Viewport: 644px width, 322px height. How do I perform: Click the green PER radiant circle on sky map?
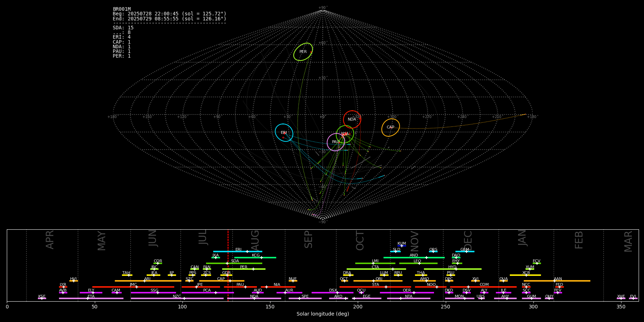303,52
